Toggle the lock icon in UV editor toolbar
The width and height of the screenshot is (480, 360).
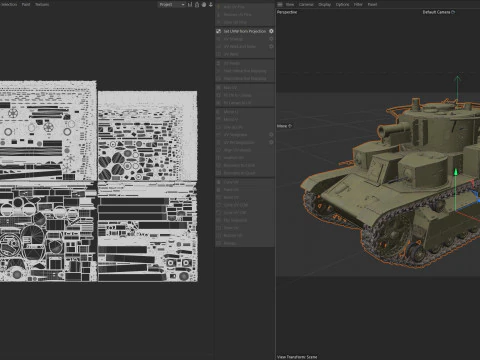[x=197, y=4]
